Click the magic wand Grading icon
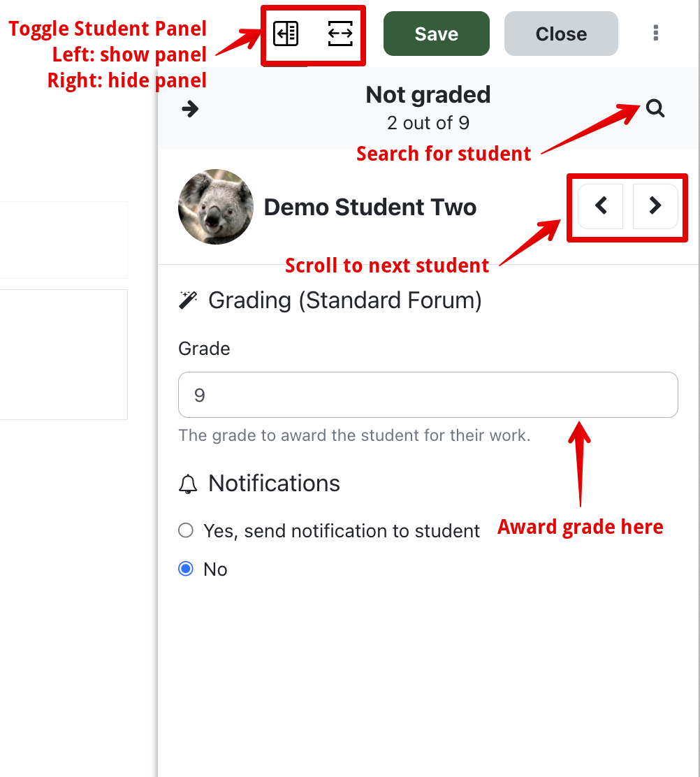This screenshot has height=777, width=700. click(x=188, y=300)
